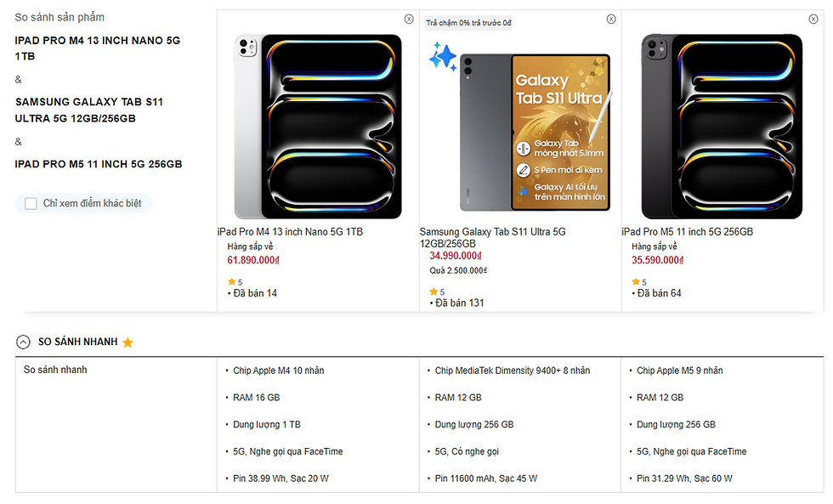Image resolution: width=833 pixels, height=504 pixels.
Task: Remove Samsung Galaxy Tab S11 Ultra from comparison
Action: [x=611, y=20]
